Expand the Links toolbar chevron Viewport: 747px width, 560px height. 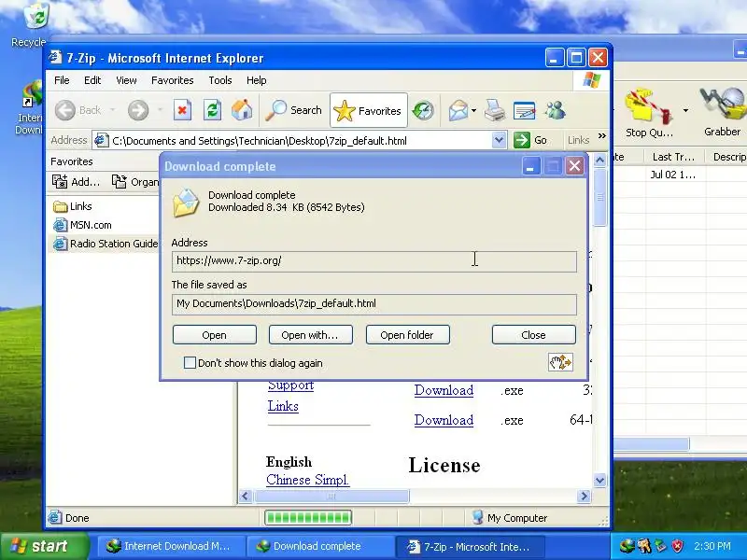pyautogui.click(x=602, y=136)
